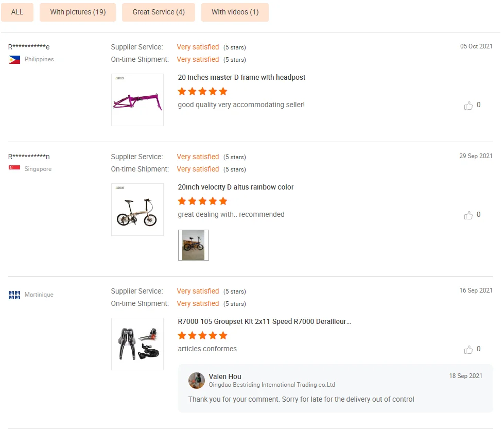Viewport: 504px width, 429px height.
Task: Click Valen Hou's profile avatar
Action: tap(197, 380)
